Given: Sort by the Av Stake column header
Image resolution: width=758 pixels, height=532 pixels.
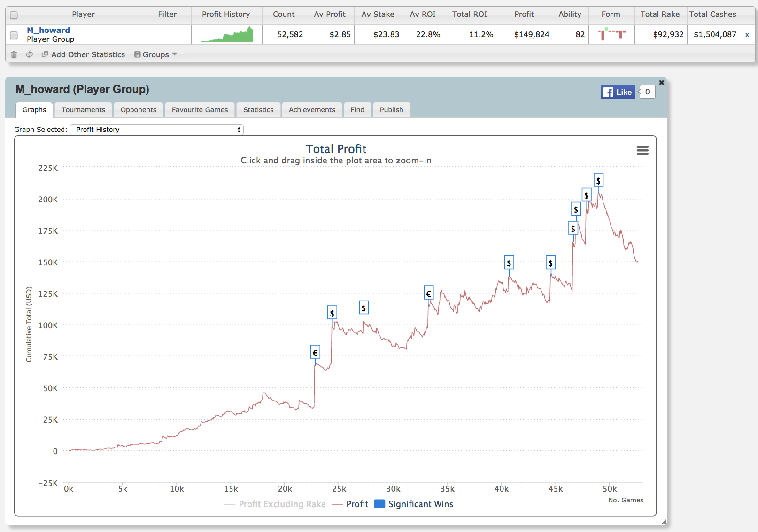Looking at the screenshot, I should tap(378, 15).
